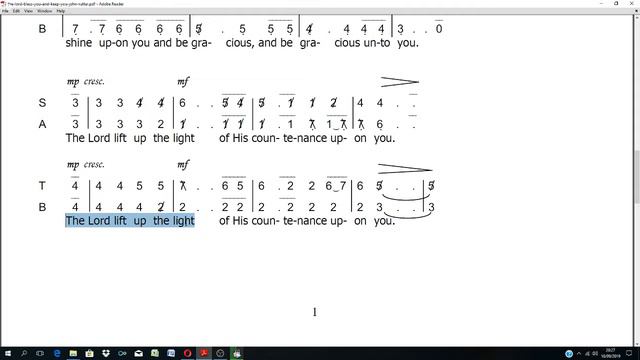This screenshot has width=640, height=360.
Task: Open the Window menu
Action: tap(44, 11)
